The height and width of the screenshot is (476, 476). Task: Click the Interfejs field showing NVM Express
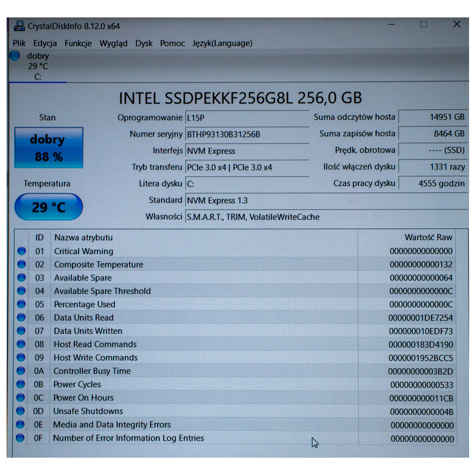click(247, 151)
